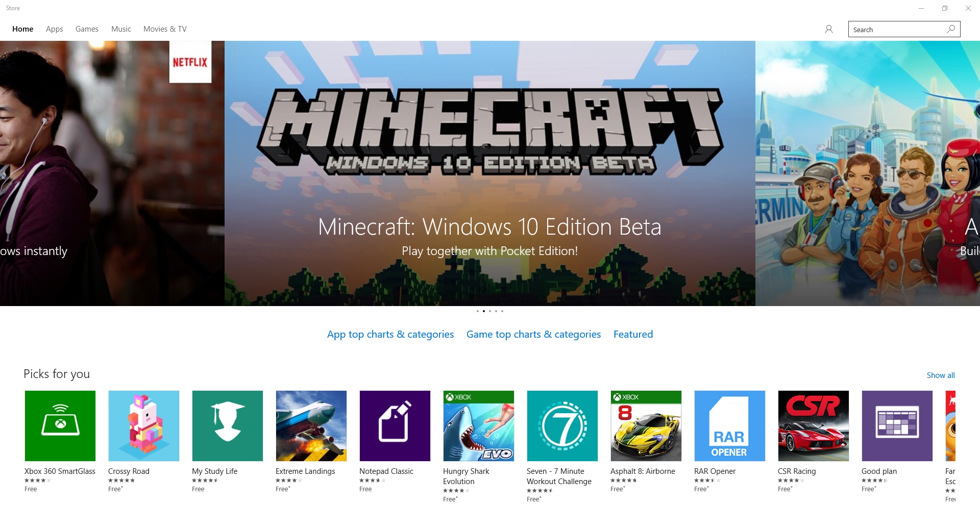The image size is (980, 530).
Task: Open the Minecraft Windows 10 Edition Beta banner
Action: pyautogui.click(x=490, y=173)
